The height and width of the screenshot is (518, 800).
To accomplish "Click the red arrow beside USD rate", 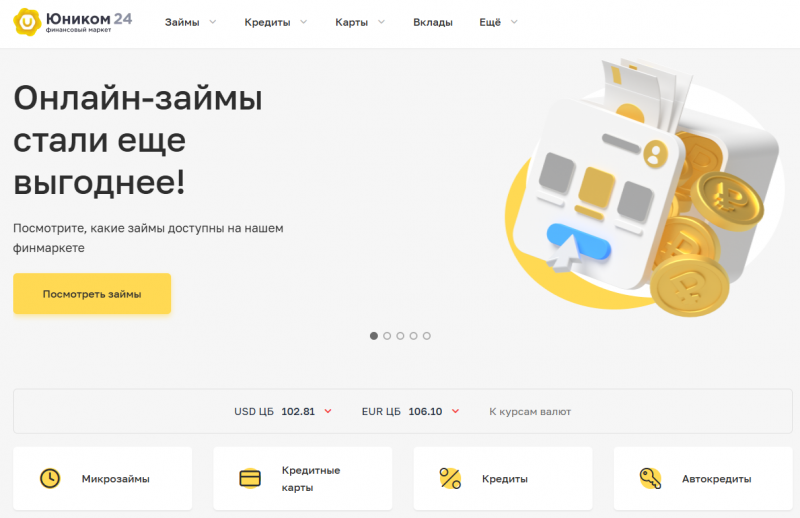I will click(x=328, y=411).
